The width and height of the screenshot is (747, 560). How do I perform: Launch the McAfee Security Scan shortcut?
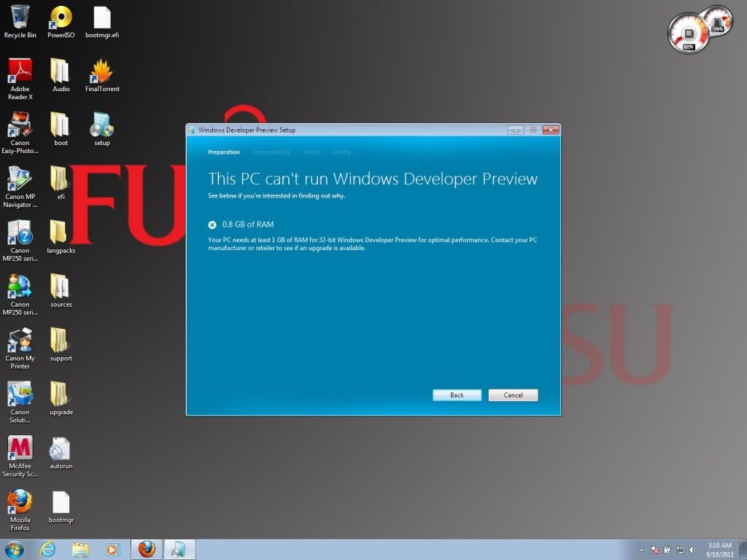click(20, 456)
